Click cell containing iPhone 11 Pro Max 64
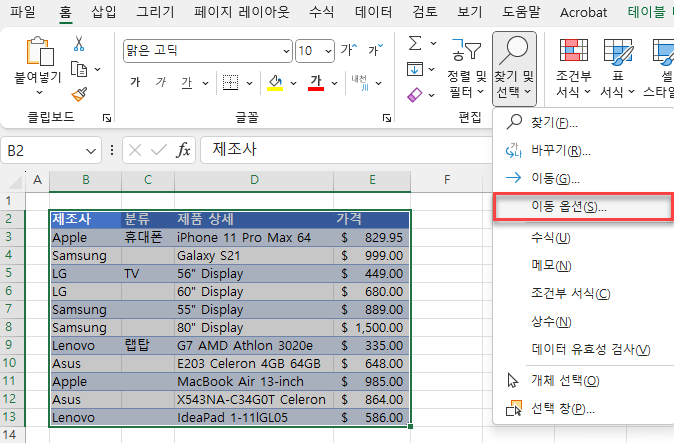The image size is (674, 443). (254, 237)
